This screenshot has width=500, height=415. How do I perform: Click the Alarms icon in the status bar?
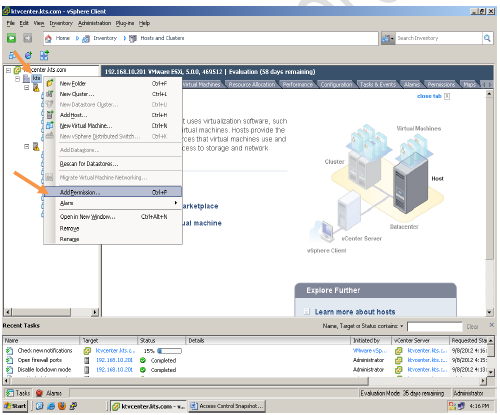pyautogui.click(x=39, y=393)
